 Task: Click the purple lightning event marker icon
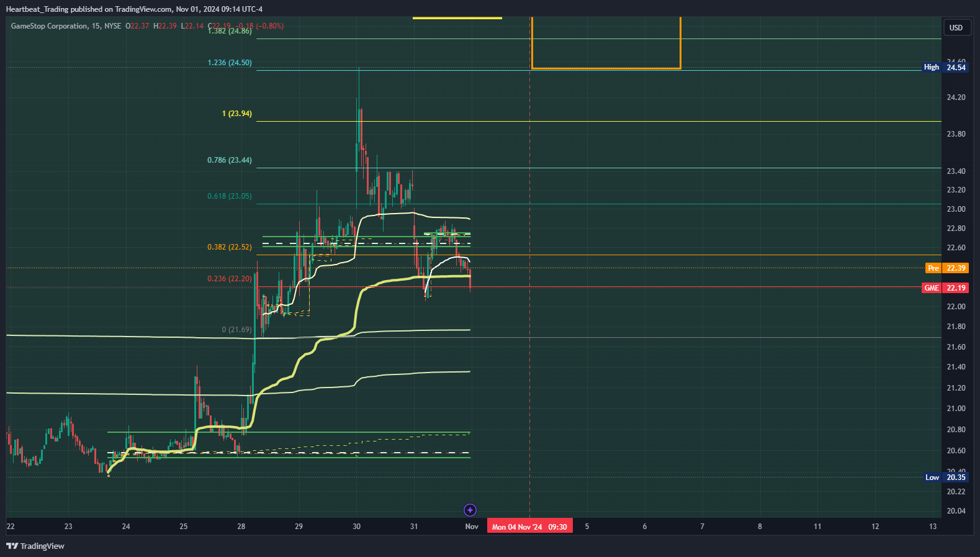[470, 510]
